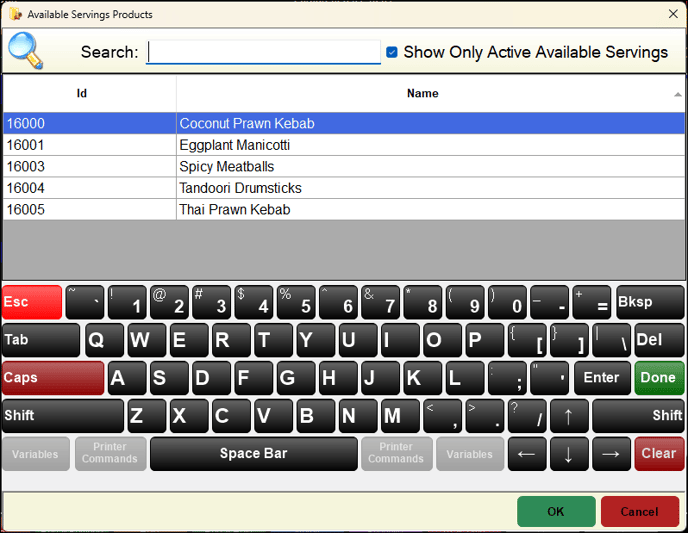Tap the backslash key

click(x=611, y=340)
